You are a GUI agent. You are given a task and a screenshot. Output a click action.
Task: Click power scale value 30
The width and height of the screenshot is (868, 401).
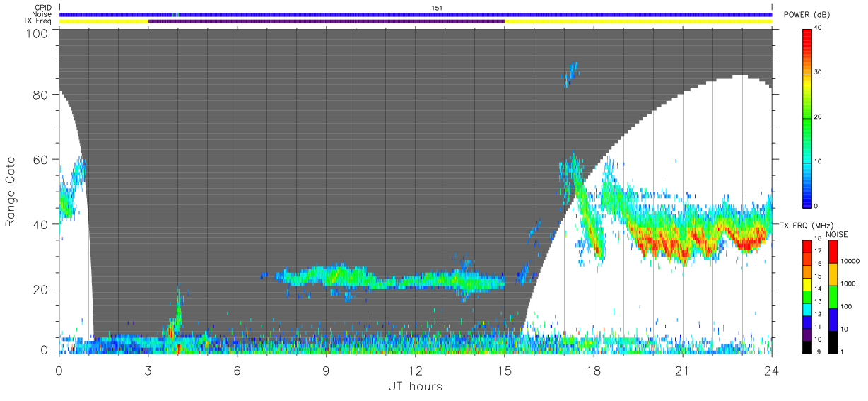click(x=818, y=73)
